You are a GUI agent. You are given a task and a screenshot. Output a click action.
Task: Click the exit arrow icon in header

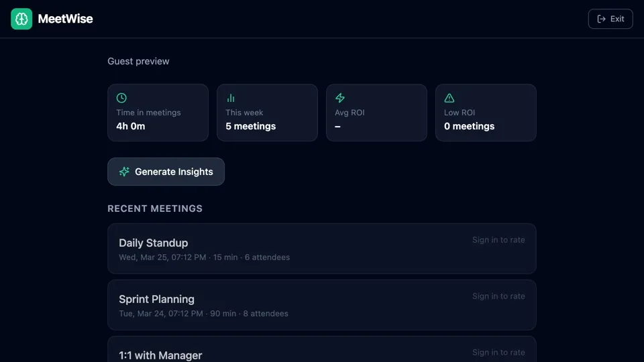coord(602,19)
